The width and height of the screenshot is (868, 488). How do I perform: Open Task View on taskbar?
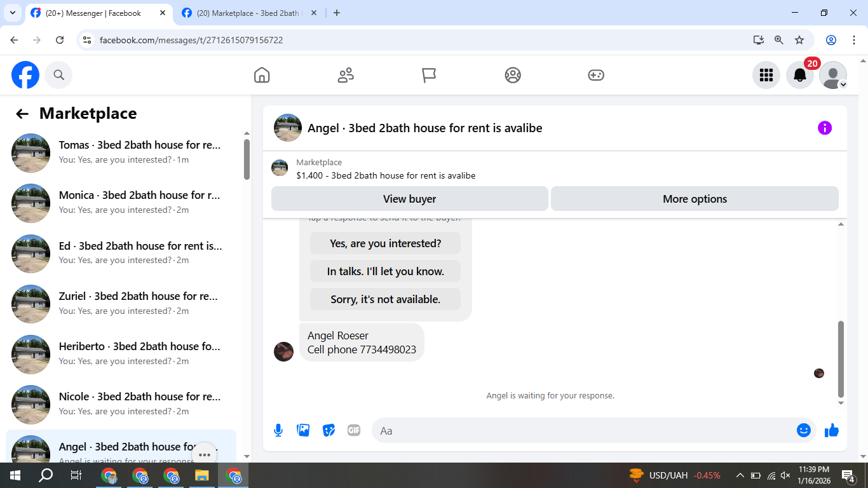point(76,475)
